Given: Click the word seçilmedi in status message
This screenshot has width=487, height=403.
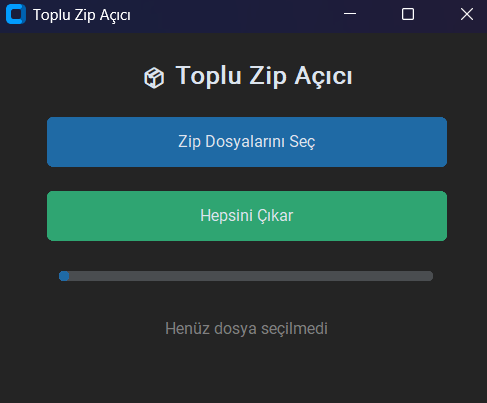Looking at the screenshot, I should click(x=294, y=329).
